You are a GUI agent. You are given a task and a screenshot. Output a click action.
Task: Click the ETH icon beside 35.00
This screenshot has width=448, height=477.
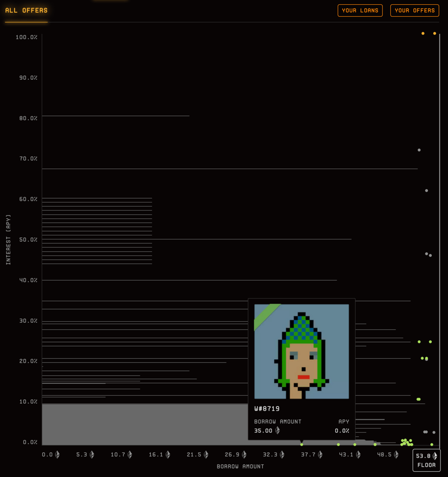278,430
